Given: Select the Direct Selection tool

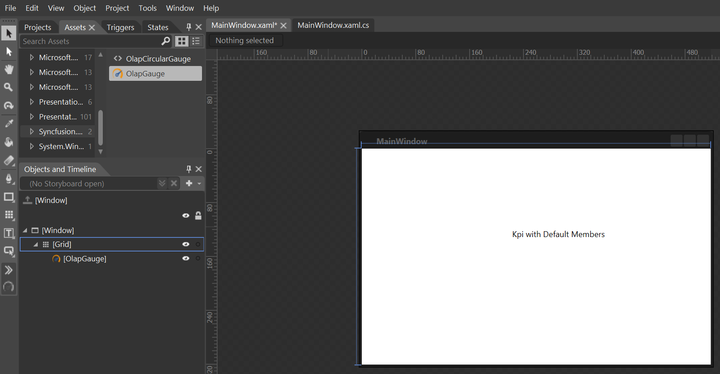Looking at the screenshot, I should coord(9,51).
